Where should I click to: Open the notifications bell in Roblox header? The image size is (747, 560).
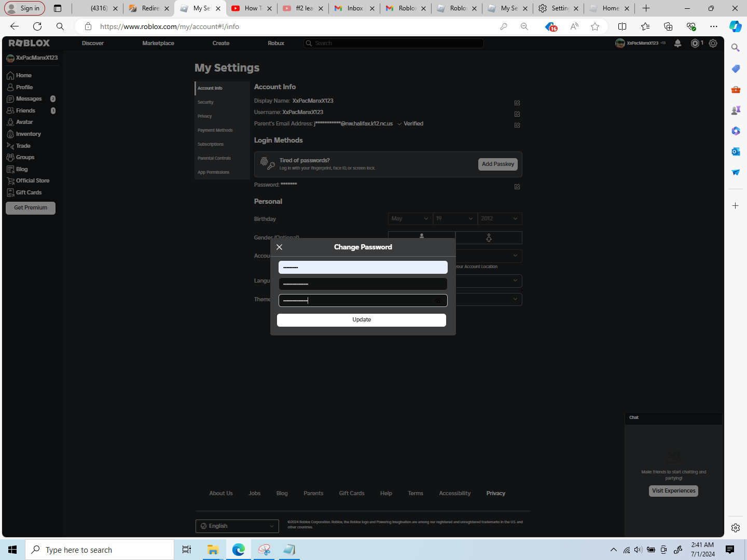pyautogui.click(x=677, y=44)
